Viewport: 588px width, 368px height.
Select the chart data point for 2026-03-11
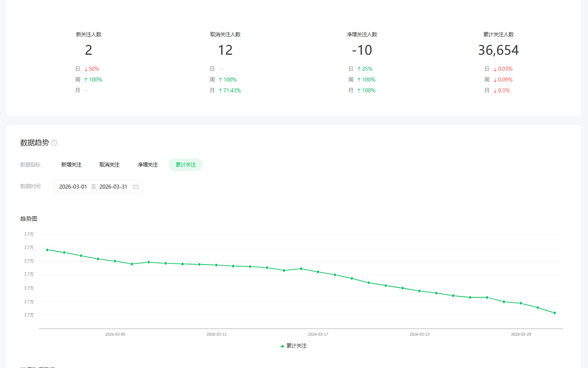tap(217, 265)
